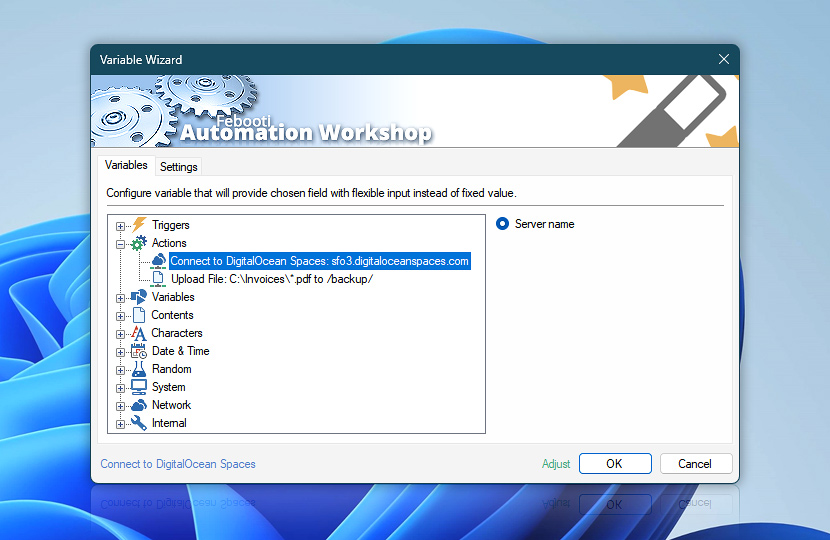Click the green Adjust link
Viewport: 830px width, 540px height.
point(556,464)
